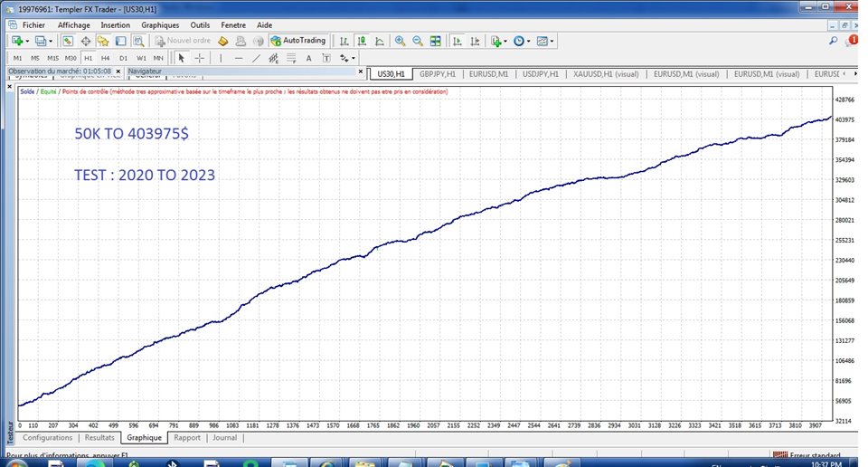Toggle the AutoTrading button
Screen dimensions: 868x467
point(297,41)
